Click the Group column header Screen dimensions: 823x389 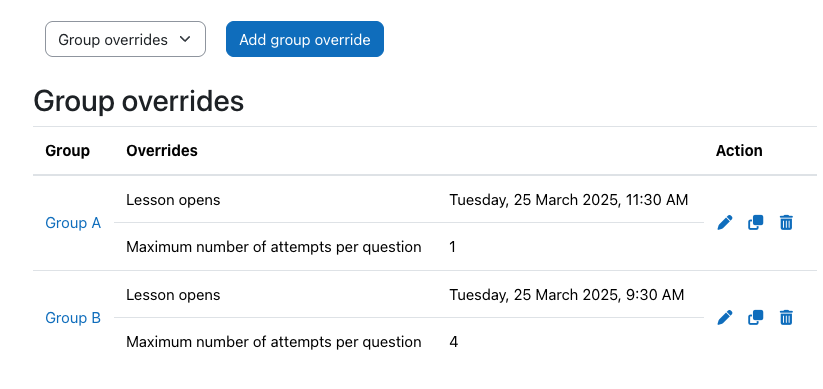[x=67, y=151]
